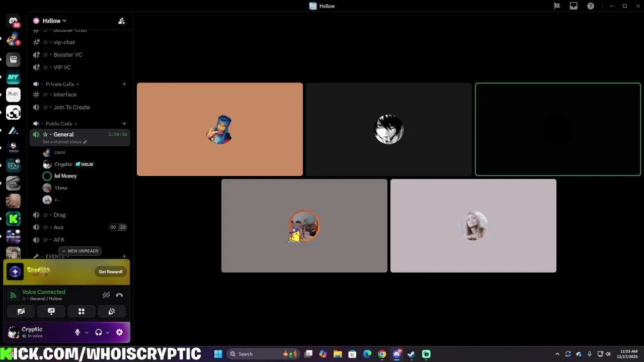This screenshot has width=644, height=362.
Task: Open Steam from the taskbar
Action: [x=411, y=354]
